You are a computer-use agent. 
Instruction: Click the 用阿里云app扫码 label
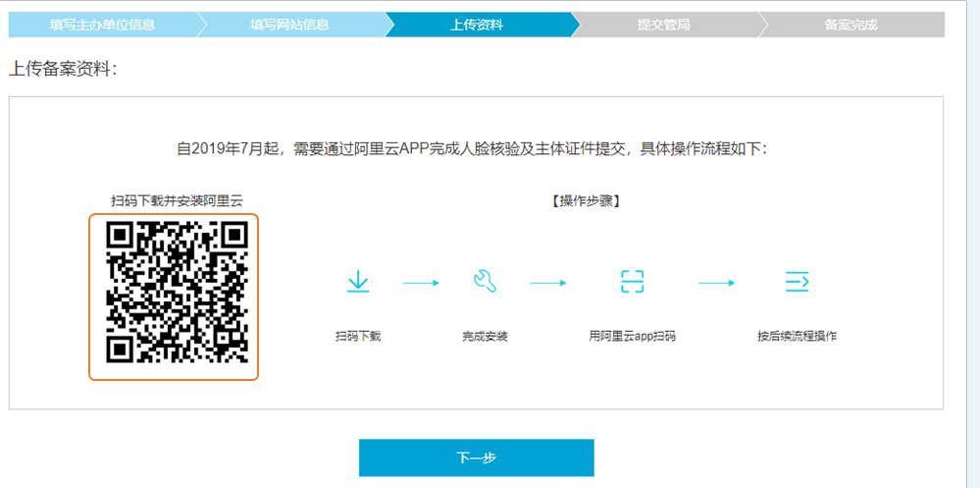click(x=633, y=337)
